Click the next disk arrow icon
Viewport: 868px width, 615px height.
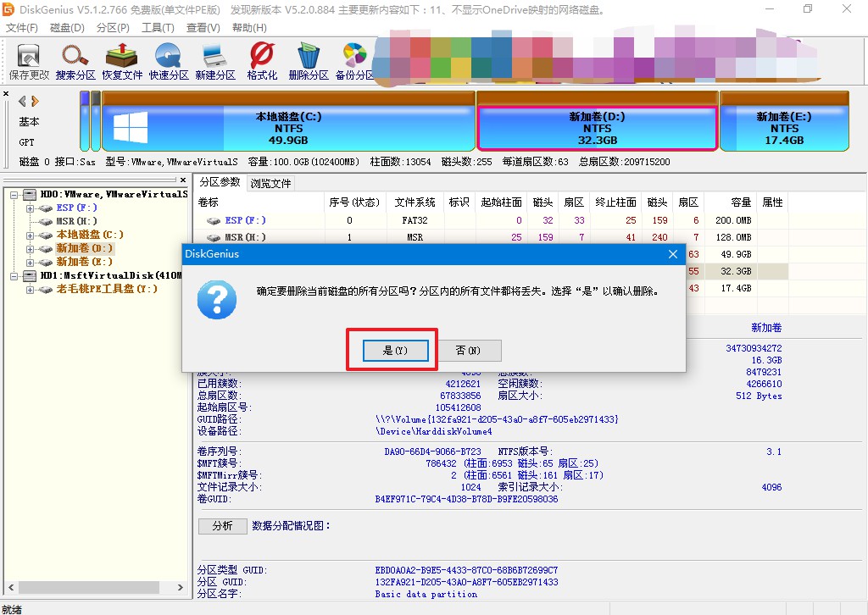point(35,101)
